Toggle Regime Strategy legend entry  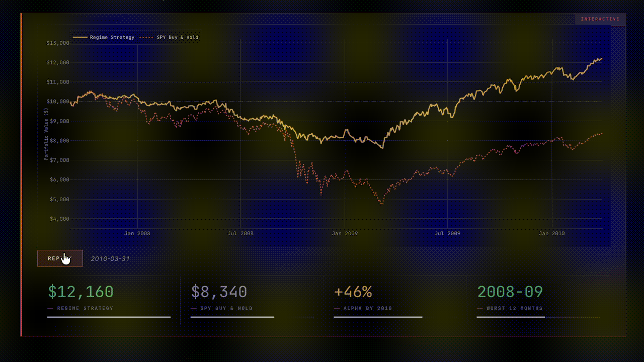tap(104, 37)
